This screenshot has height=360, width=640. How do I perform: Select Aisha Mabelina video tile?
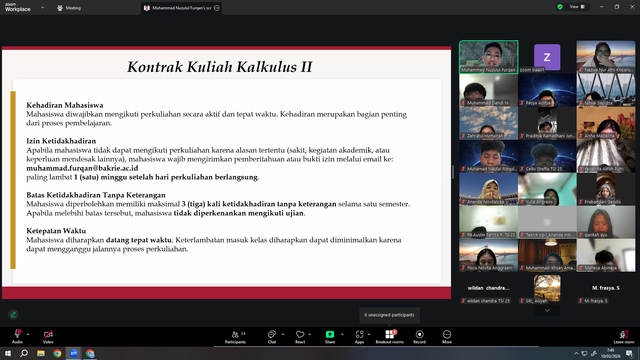click(606, 123)
